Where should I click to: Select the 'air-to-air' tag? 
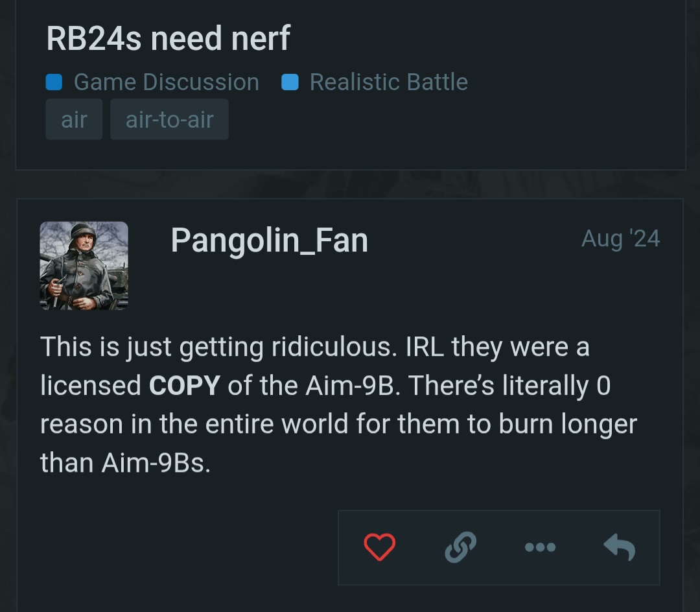click(169, 119)
